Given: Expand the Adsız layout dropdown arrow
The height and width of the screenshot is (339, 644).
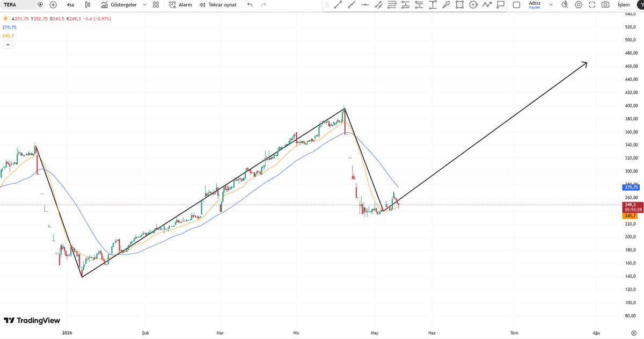Looking at the screenshot, I should (551, 4).
